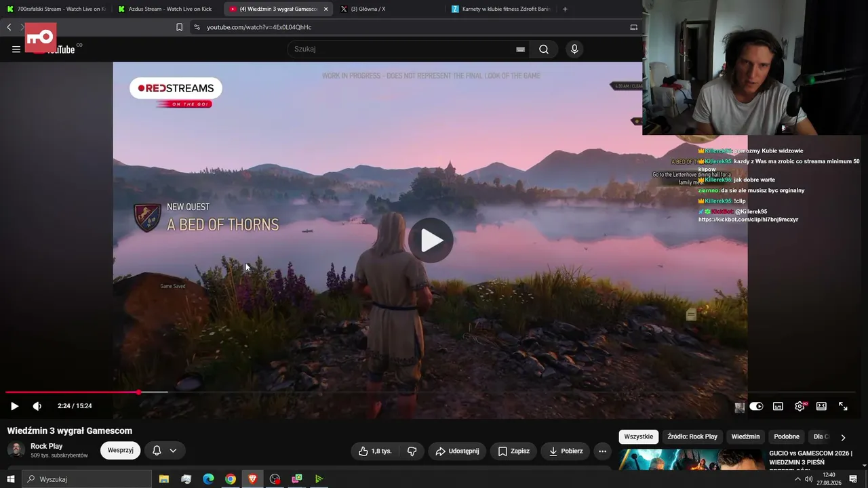Click the Pobierz download button
The image size is (868, 488).
point(566,451)
